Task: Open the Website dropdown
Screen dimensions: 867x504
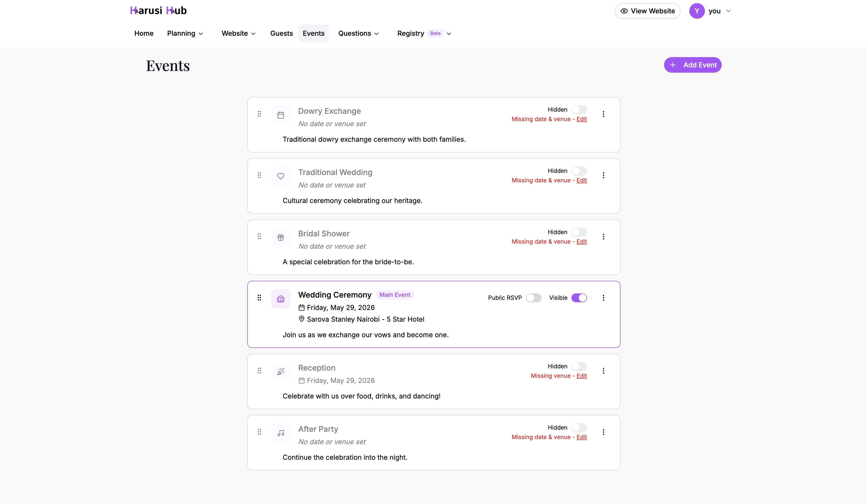Action: [x=238, y=33]
